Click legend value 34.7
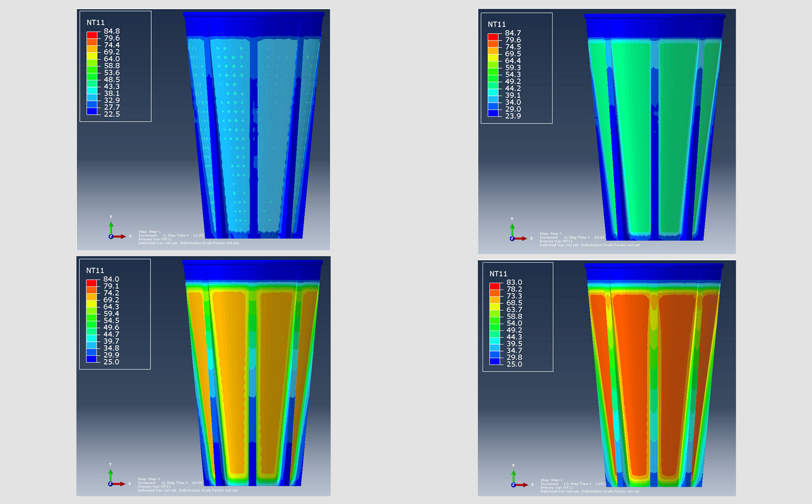The width and height of the screenshot is (812, 504). click(x=515, y=351)
